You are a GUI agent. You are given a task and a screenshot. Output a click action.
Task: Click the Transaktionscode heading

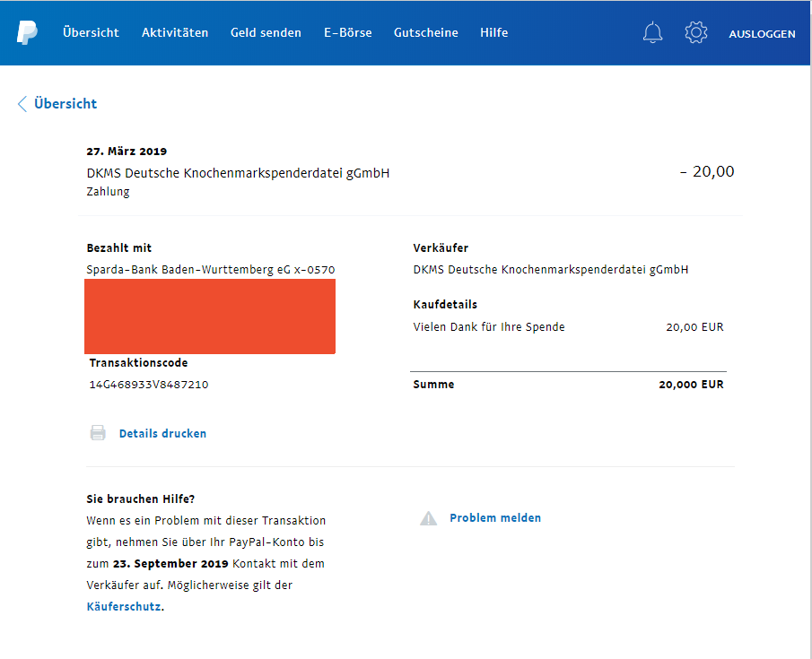click(138, 363)
